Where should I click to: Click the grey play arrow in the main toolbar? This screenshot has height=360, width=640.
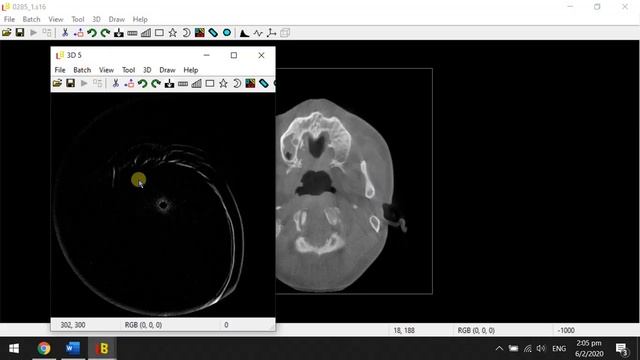(33, 33)
